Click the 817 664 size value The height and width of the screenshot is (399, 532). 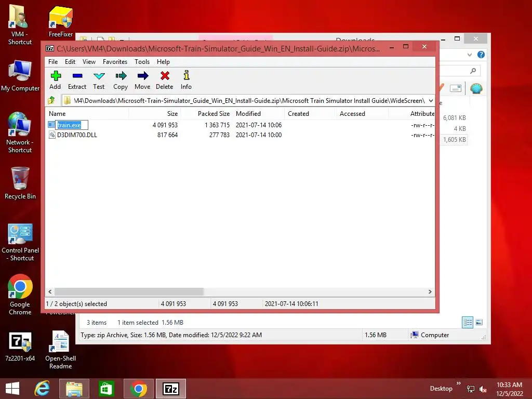167,135
